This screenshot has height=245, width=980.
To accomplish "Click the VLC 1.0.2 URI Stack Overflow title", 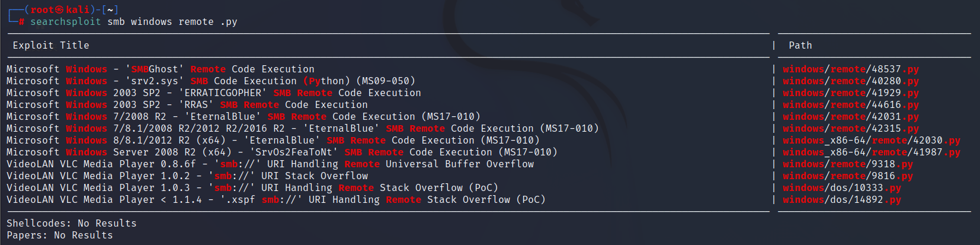I will click(187, 176).
